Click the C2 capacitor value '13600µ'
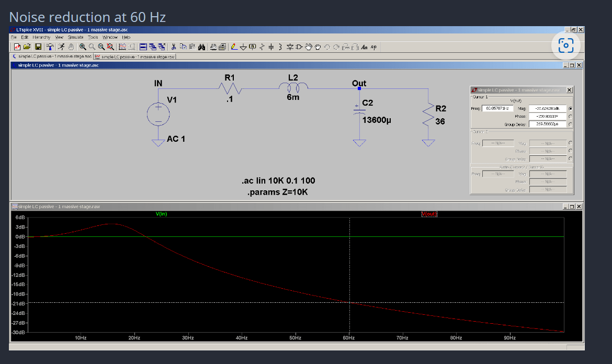This screenshot has width=612, height=364. pyautogui.click(x=377, y=120)
